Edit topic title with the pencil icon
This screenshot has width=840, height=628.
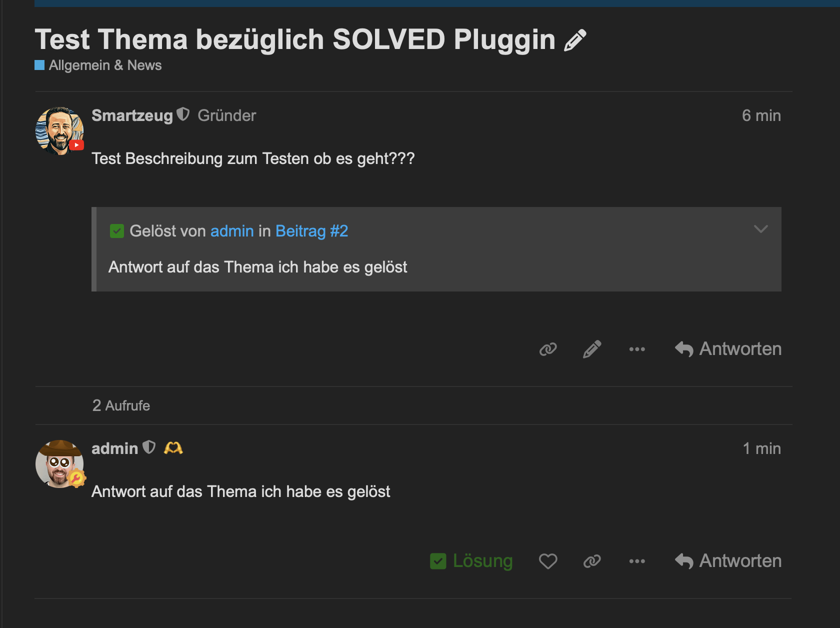click(575, 40)
